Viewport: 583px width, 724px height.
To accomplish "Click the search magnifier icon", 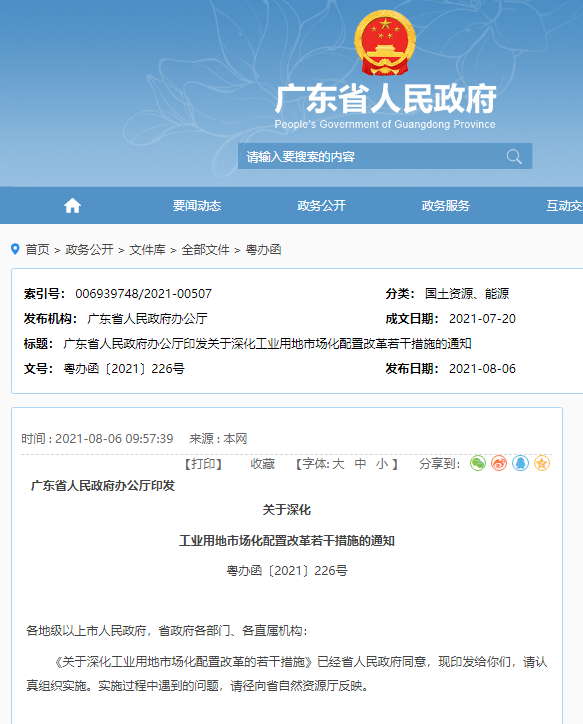I will 514,157.
